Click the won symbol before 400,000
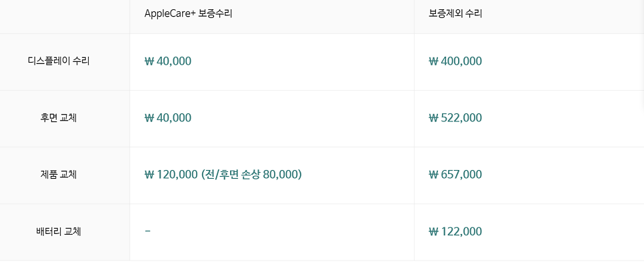644x262 pixels. 433,61
